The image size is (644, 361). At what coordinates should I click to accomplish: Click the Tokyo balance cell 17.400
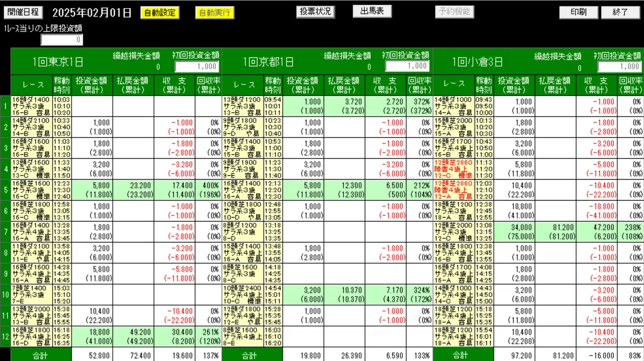[174, 190]
